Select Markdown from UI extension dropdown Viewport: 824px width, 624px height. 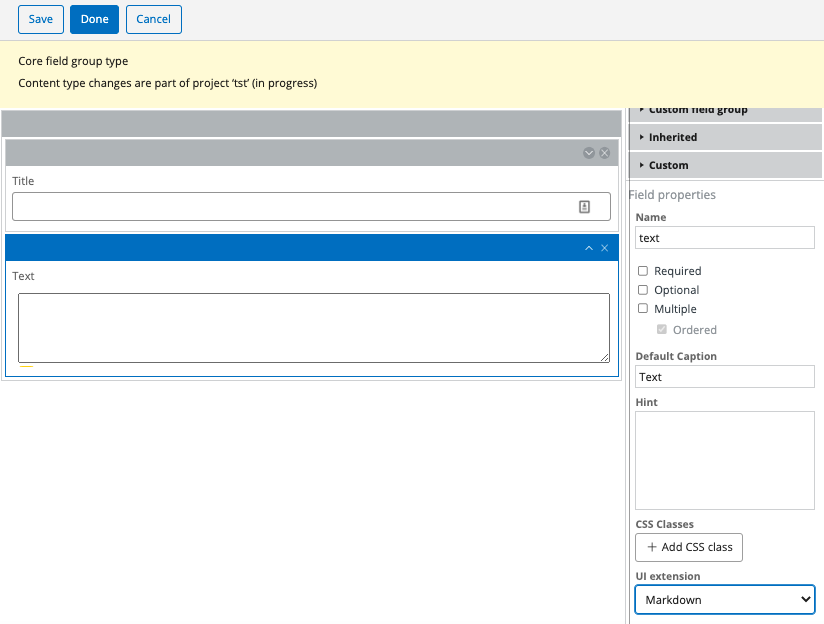click(724, 599)
